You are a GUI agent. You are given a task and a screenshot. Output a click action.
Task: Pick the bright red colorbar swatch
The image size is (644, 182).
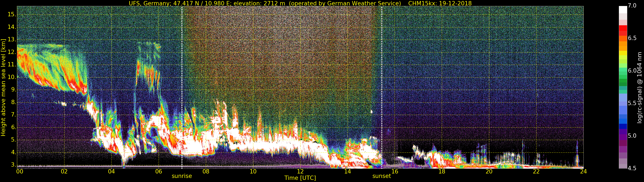coord(623,28)
